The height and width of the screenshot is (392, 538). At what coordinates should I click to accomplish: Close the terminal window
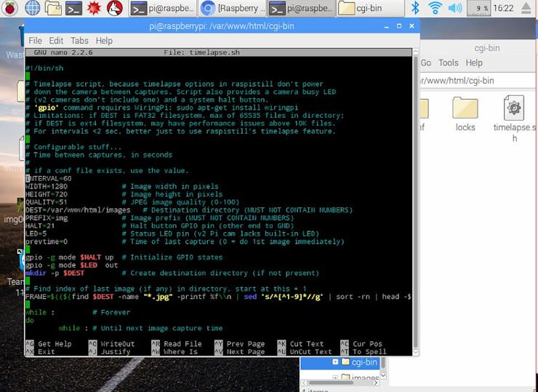tap(411, 26)
